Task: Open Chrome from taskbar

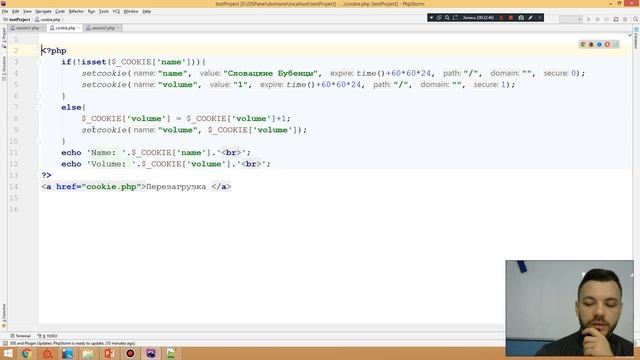Action: click(x=27, y=353)
